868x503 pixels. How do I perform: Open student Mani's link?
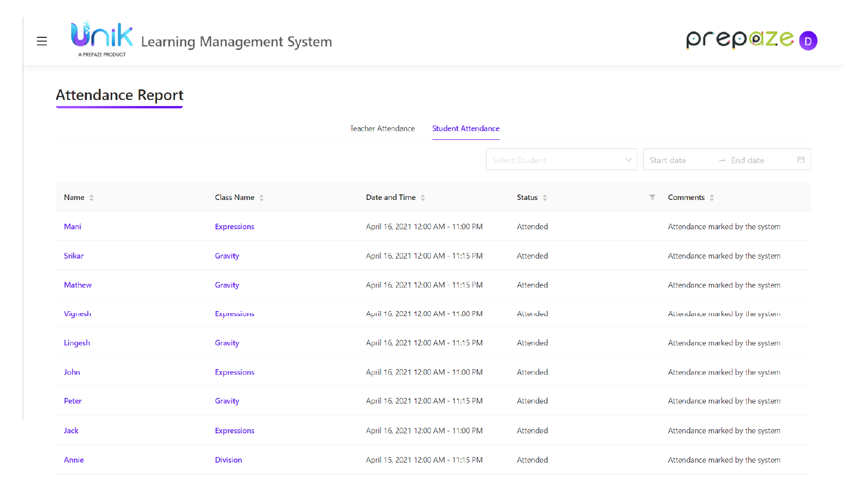[72, 227]
